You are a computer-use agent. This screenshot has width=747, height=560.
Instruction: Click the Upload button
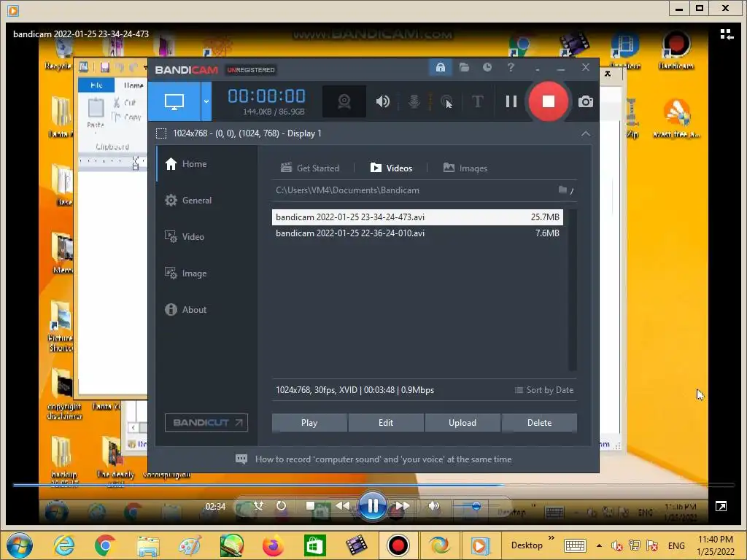click(x=462, y=423)
